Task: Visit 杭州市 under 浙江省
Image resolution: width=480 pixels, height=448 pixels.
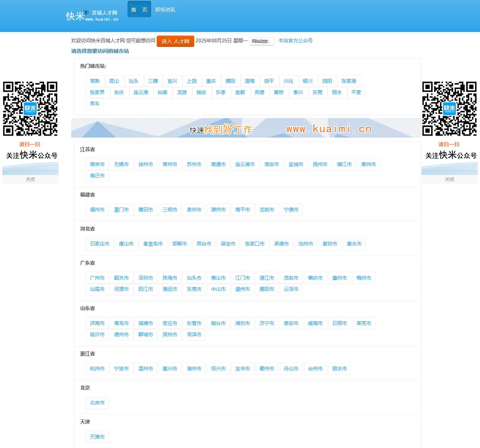Action: (x=97, y=369)
